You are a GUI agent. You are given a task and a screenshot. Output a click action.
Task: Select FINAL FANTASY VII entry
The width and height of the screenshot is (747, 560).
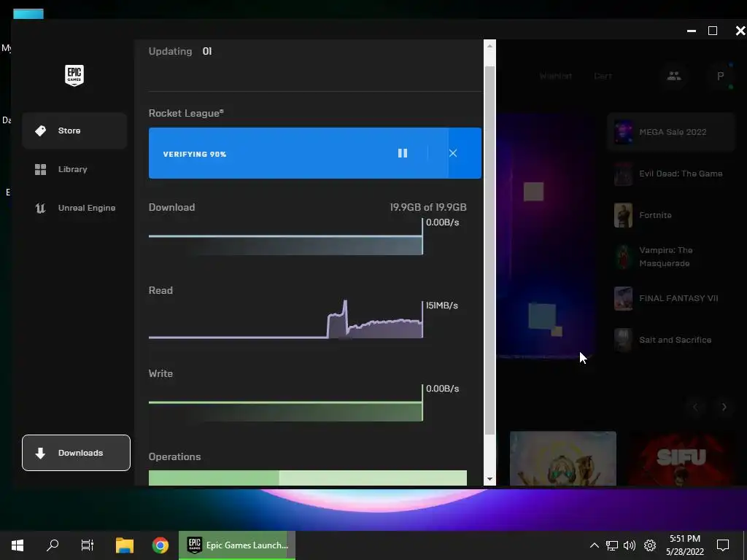pyautogui.click(x=671, y=298)
